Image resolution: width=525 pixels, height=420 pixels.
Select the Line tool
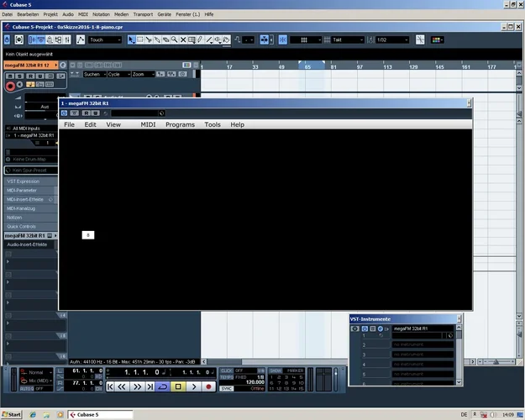[210, 39]
